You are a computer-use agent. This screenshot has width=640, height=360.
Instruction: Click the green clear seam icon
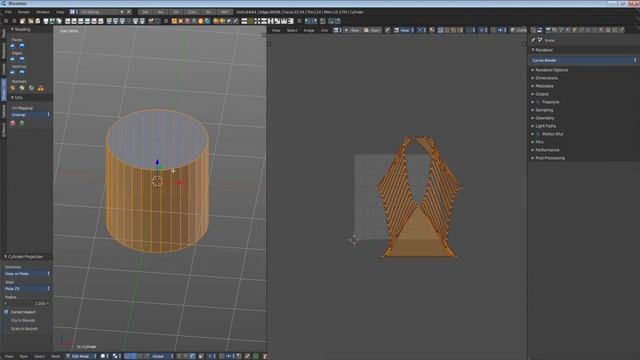(22, 123)
